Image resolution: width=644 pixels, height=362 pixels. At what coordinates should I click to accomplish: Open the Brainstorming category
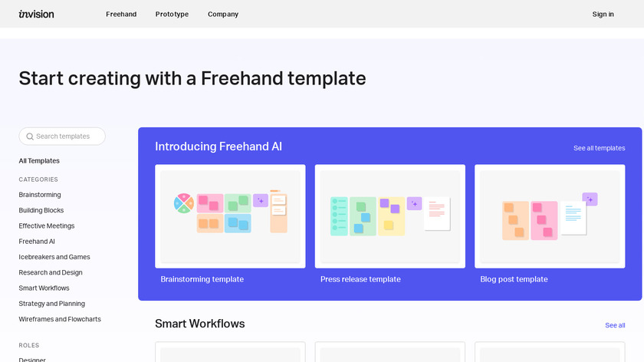point(40,195)
